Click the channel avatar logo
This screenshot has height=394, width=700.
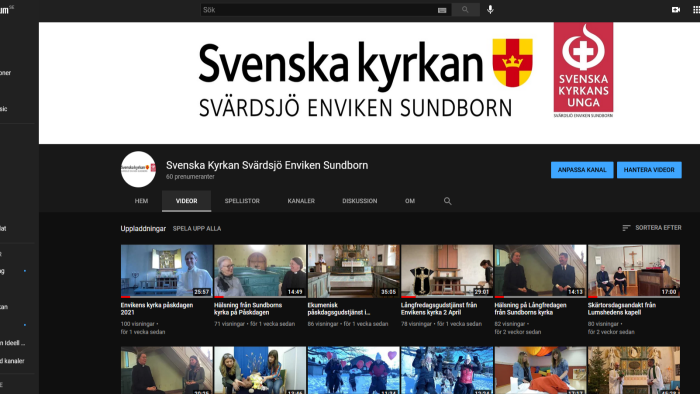(138, 169)
